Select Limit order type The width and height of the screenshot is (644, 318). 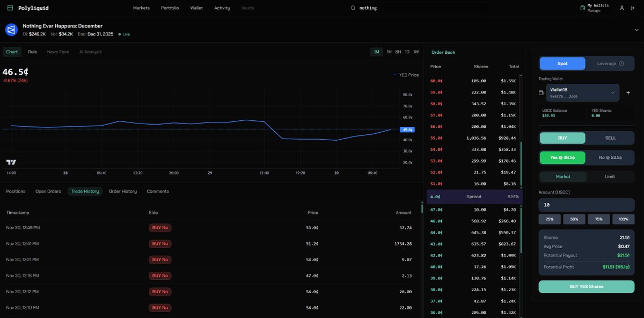[x=610, y=176]
